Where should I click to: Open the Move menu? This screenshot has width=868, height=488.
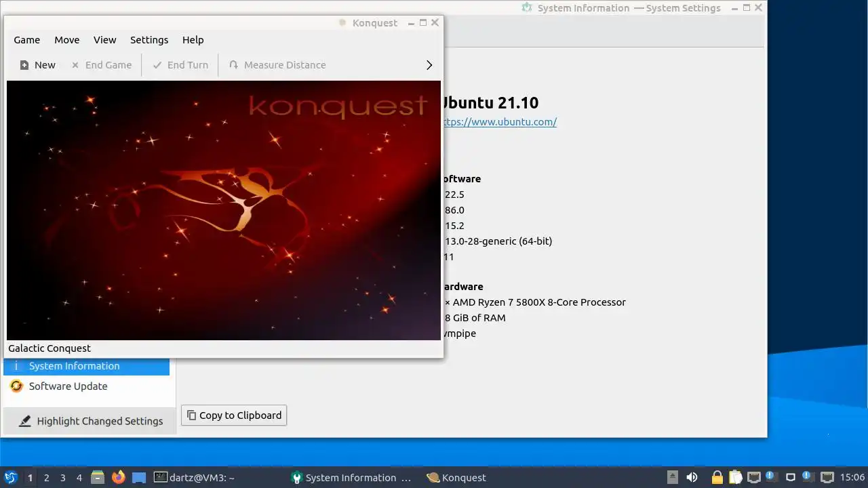tap(67, 40)
